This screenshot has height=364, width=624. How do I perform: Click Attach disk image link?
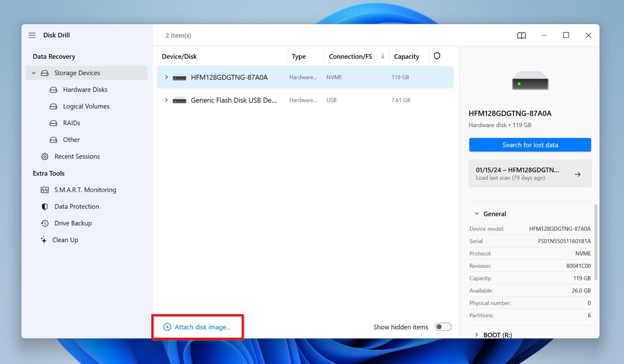tap(197, 327)
